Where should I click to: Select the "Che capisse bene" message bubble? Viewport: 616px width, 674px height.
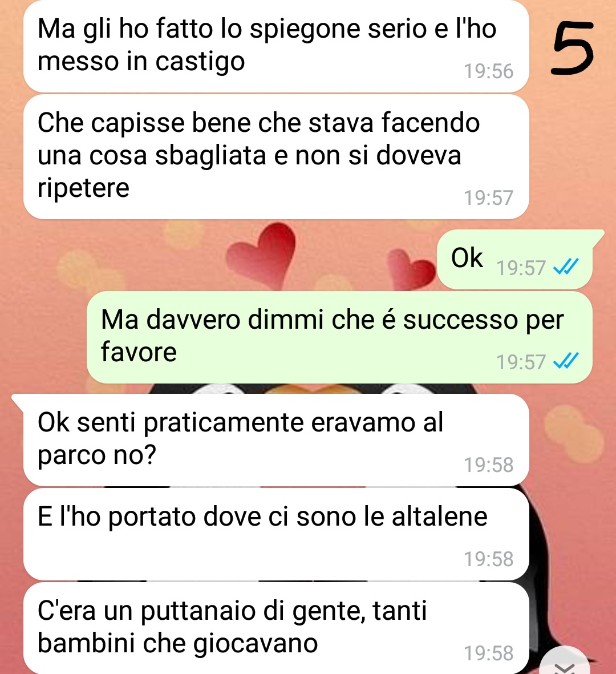276,156
